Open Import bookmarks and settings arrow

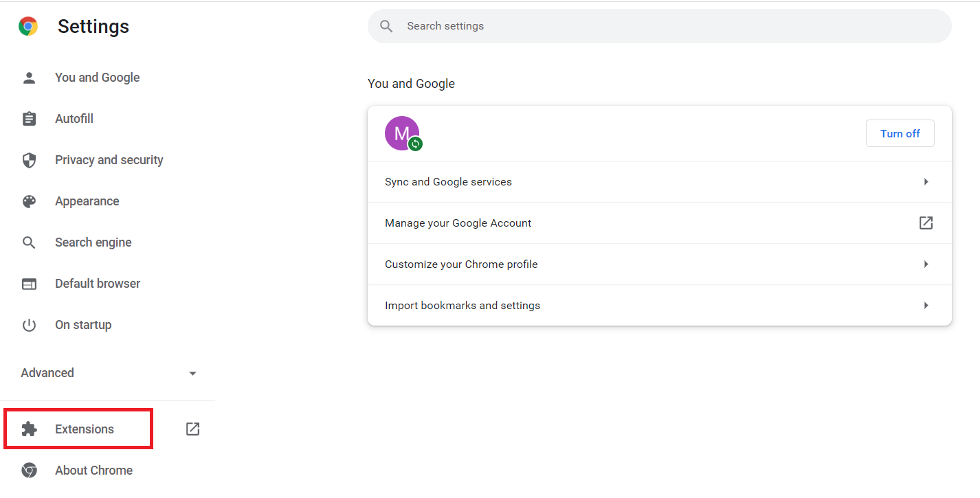[926, 306]
